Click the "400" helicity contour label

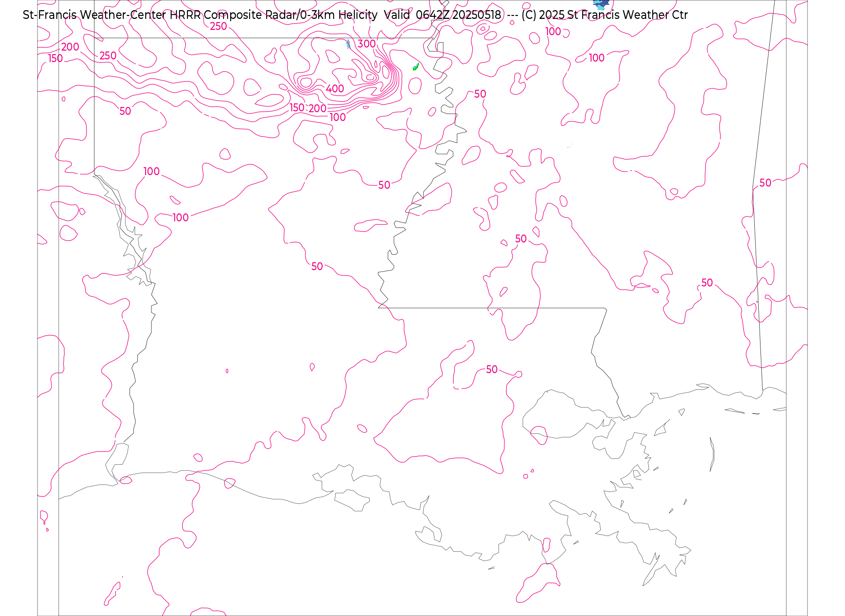pos(335,89)
